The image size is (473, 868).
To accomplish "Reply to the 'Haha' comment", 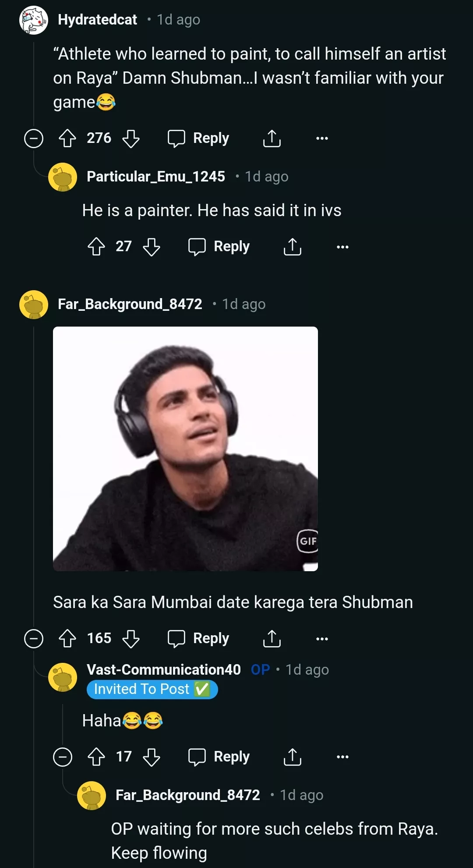I will [219, 757].
